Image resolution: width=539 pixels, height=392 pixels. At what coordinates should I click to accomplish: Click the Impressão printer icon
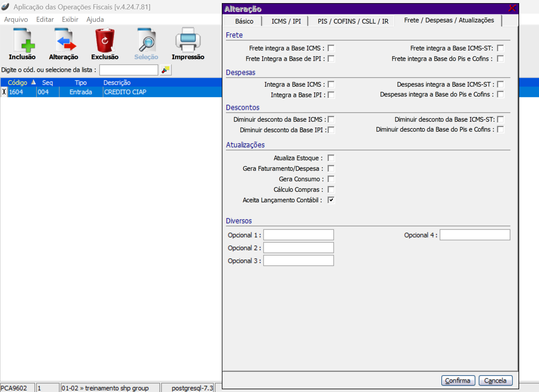pyautogui.click(x=188, y=41)
